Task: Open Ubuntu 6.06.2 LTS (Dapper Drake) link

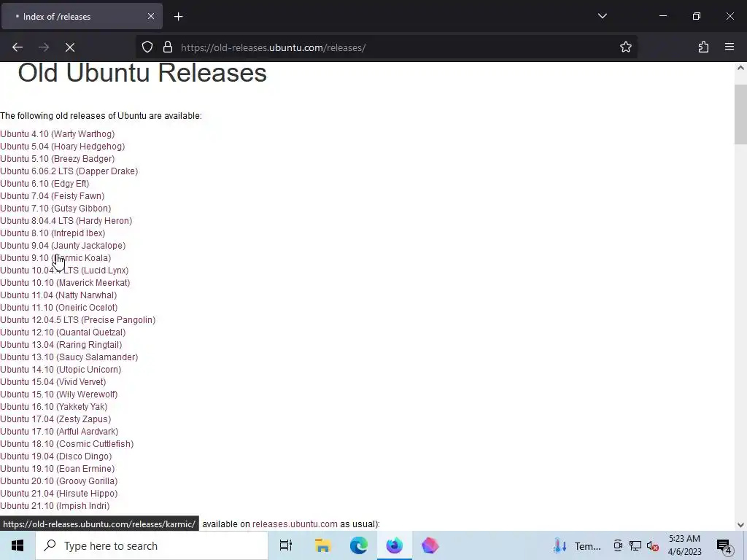Action: [69, 171]
